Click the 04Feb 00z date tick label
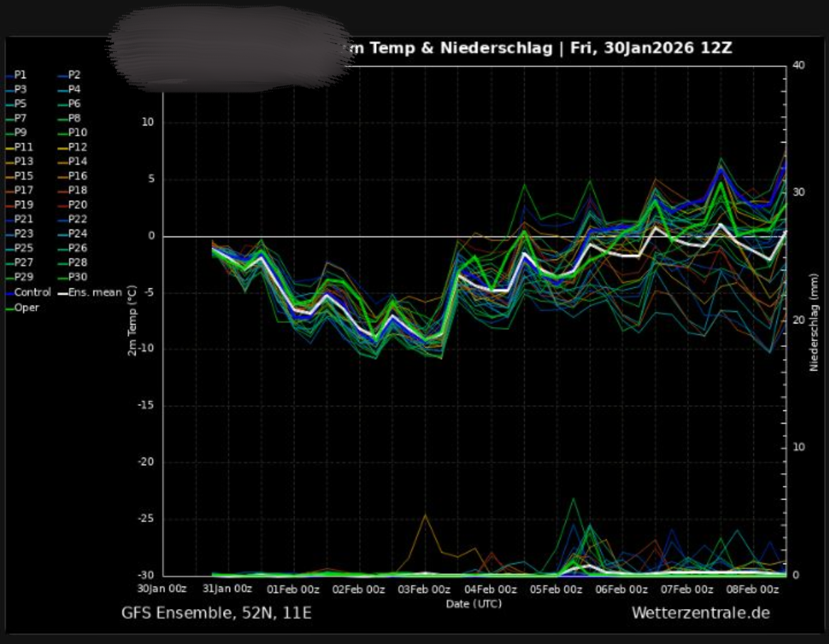Screen dimensions: 829x644 (x=490, y=590)
